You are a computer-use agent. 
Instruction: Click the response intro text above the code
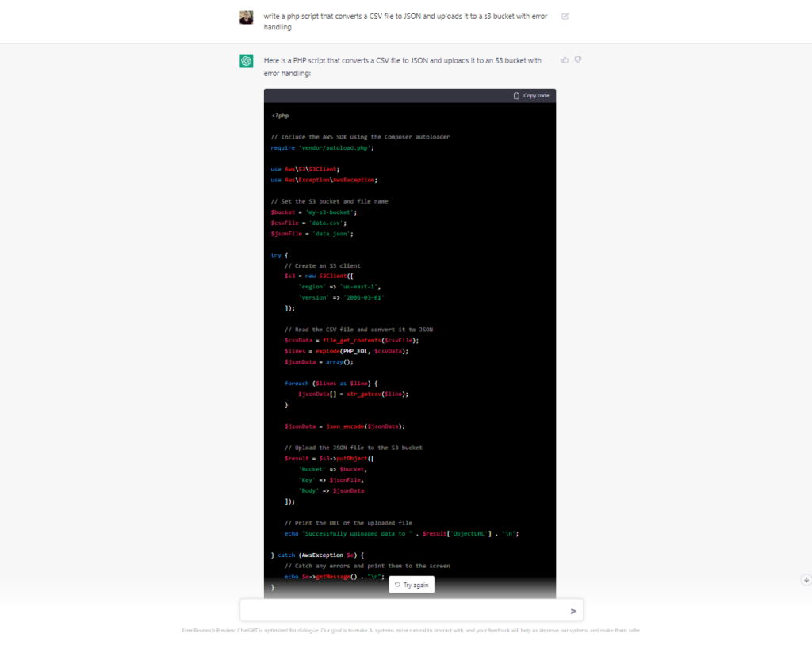(x=403, y=66)
